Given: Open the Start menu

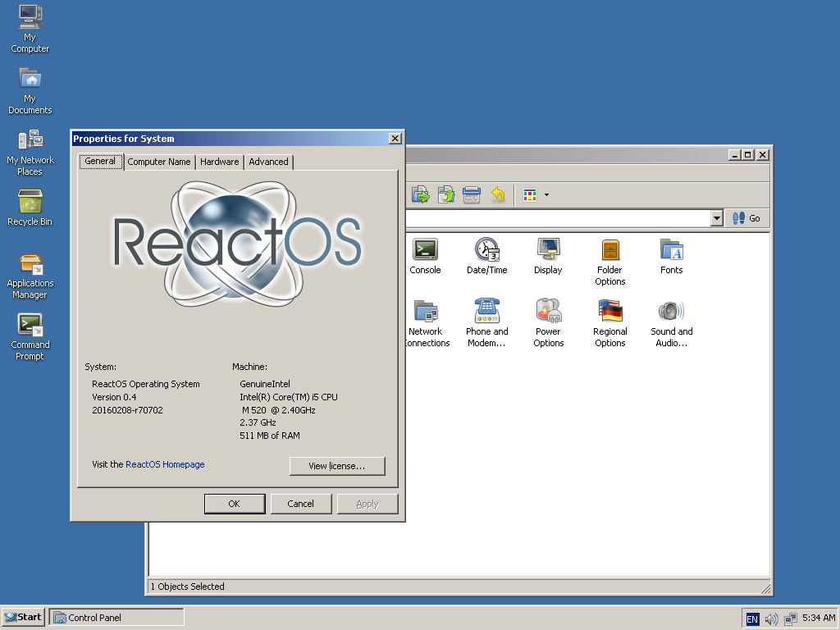Looking at the screenshot, I should point(23,617).
